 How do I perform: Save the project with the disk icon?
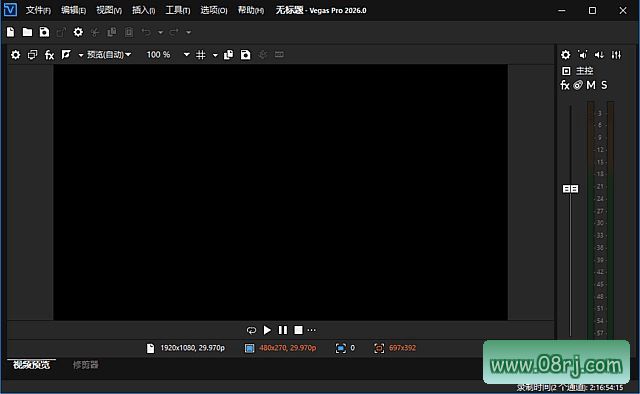pos(44,32)
